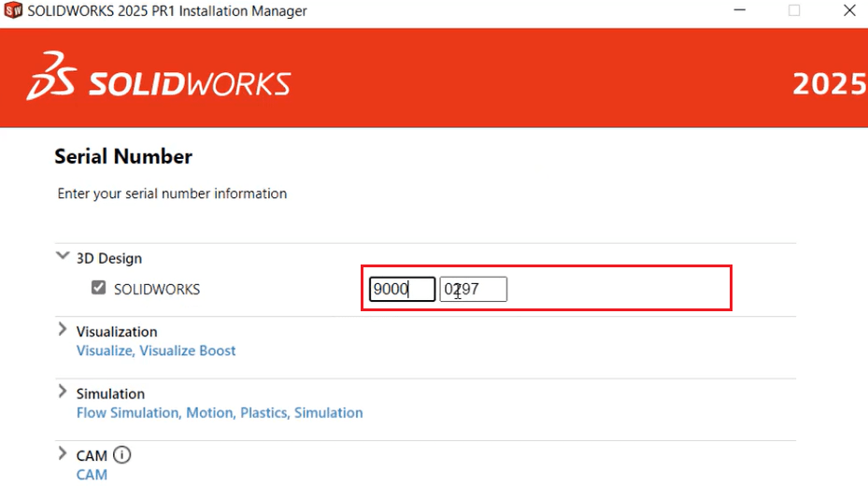Image resolution: width=868 pixels, height=486 pixels.
Task: Open the Visualize, Visualize Boost link
Action: tap(156, 350)
